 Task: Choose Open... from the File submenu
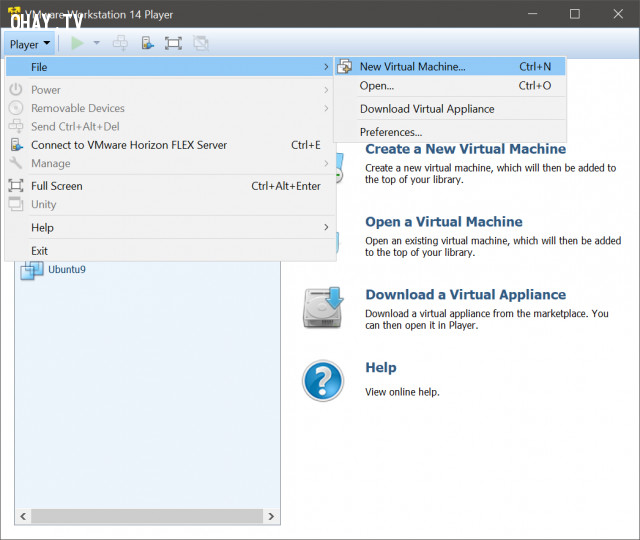click(x=450, y=86)
